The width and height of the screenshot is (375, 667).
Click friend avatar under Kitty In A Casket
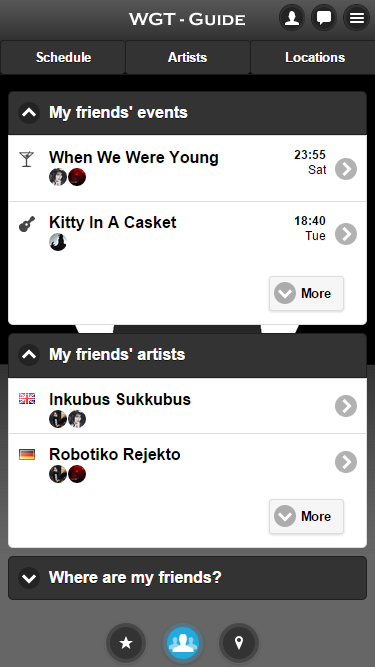point(58,242)
